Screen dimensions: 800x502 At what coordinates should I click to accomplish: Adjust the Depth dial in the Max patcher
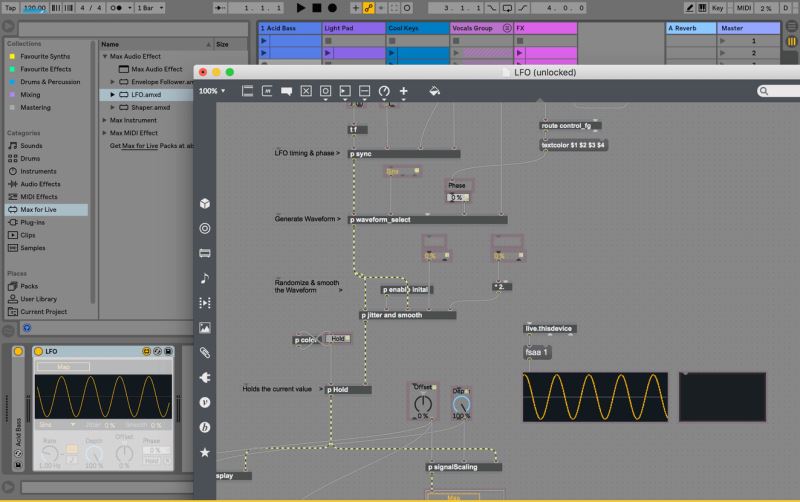(461, 404)
